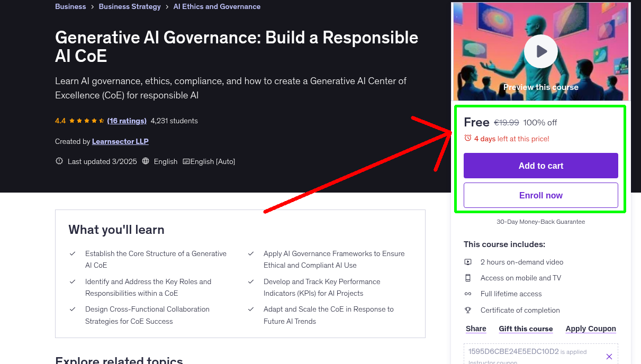Play the course preview video
Viewport: 641px width, 364px height.
click(540, 51)
